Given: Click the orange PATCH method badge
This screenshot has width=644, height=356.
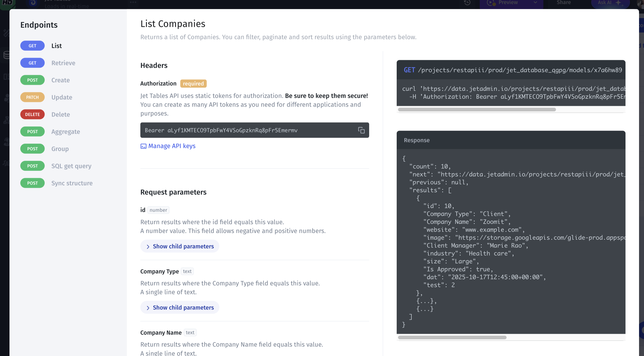Looking at the screenshot, I should pos(32,97).
